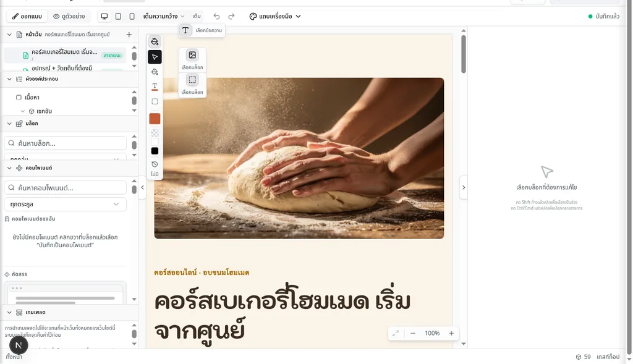Viewport: 633px width, 364px height.
Task: Open the curated template thumbnail preview
Action: point(66,293)
